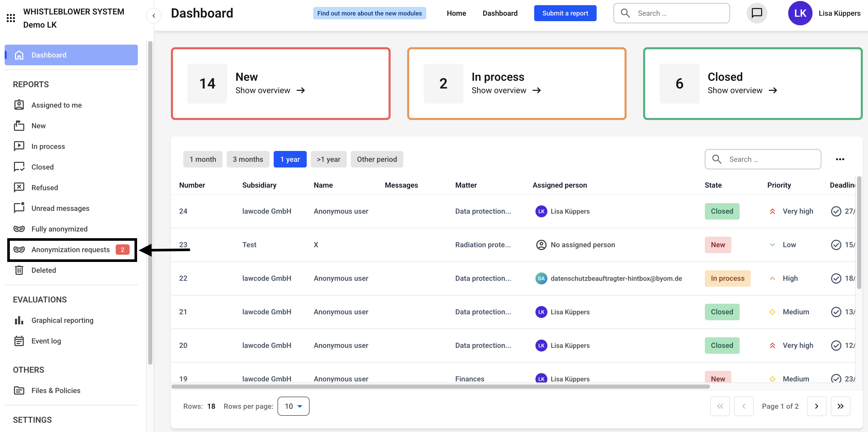Image resolution: width=868 pixels, height=432 pixels.
Task: Open Event log calendar icon
Action: (19, 341)
